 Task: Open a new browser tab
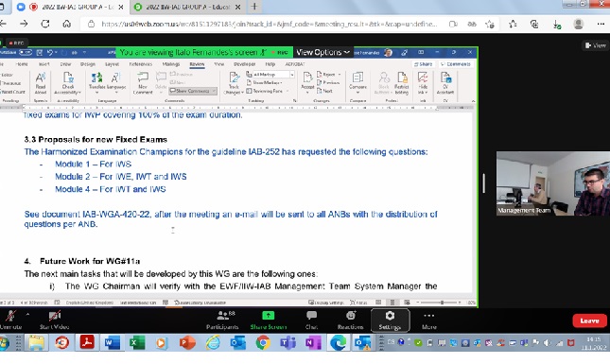254,7
